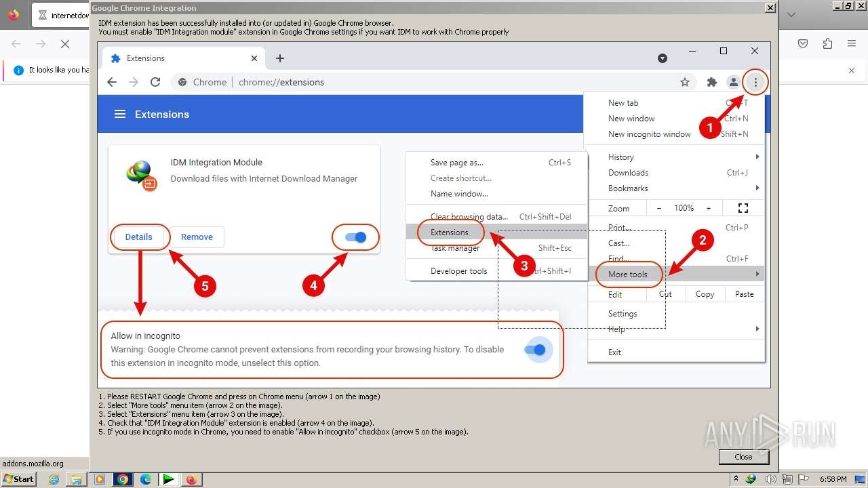Click Paste in the Chrome Edit row
The height and width of the screenshot is (488, 868).
point(745,294)
